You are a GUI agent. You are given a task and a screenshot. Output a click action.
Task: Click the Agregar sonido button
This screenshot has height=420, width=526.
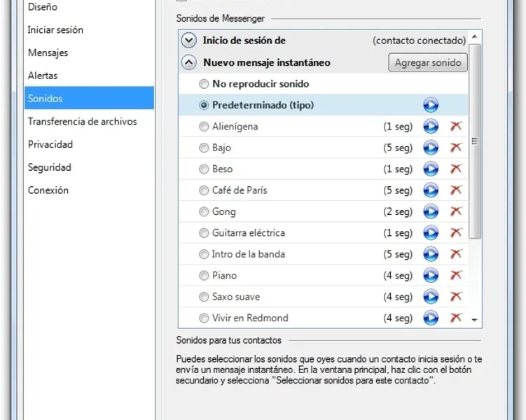point(427,62)
